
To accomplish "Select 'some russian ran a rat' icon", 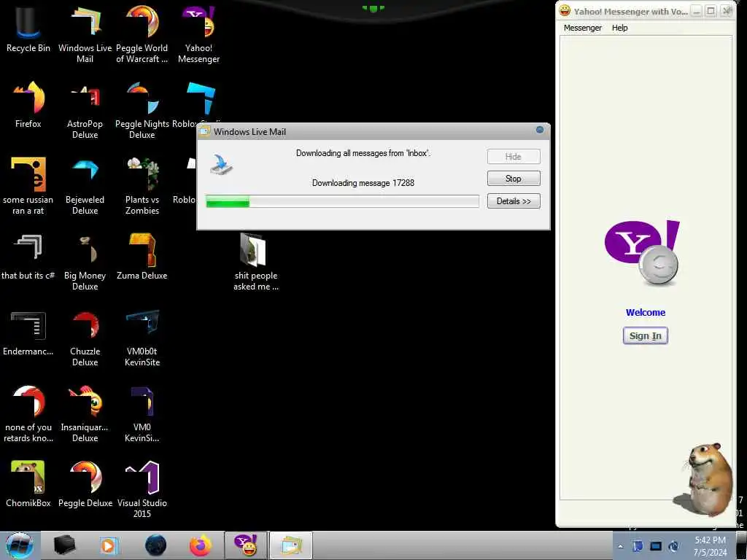I will pos(28,186).
